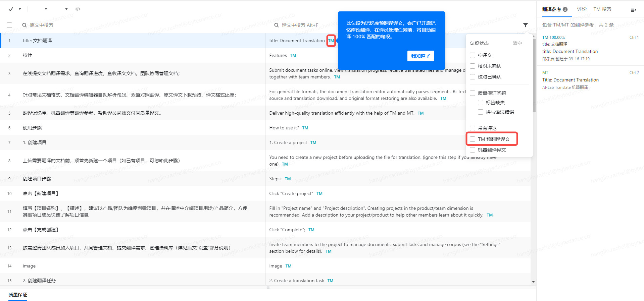Switch to the 评论 tab
This screenshot has height=301, width=644.
582,9
